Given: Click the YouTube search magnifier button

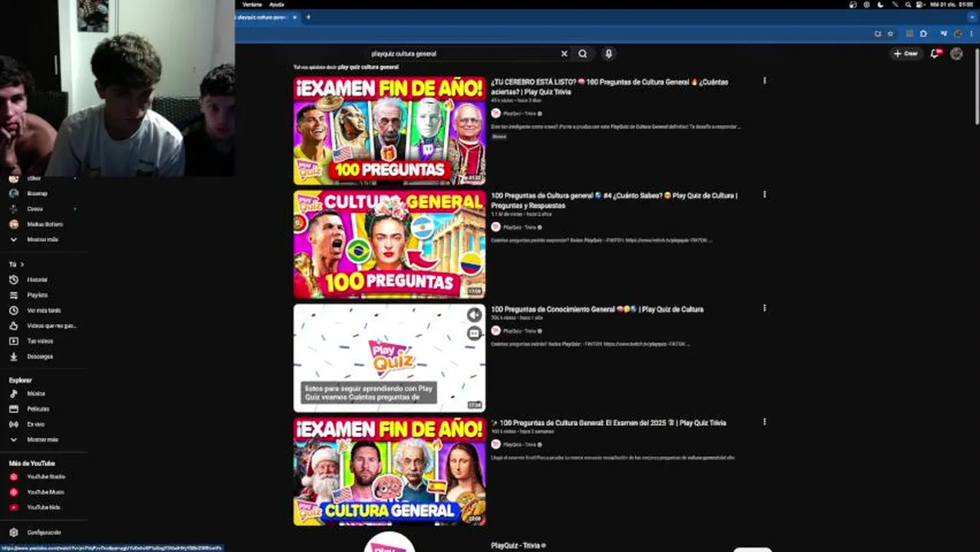Looking at the screenshot, I should (583, 54).
